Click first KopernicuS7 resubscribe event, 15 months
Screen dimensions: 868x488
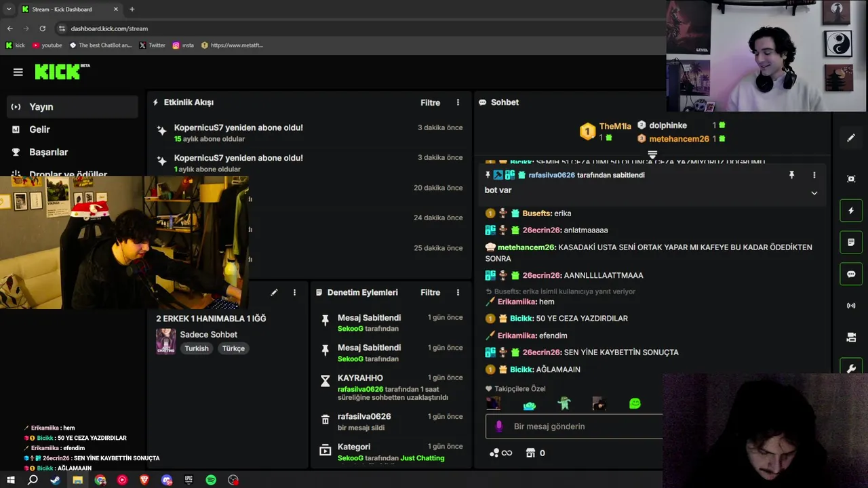coord(310,133)
